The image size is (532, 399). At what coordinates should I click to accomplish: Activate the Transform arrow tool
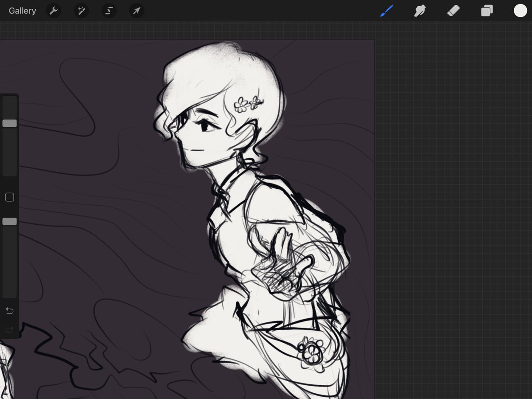click(137, 11)
